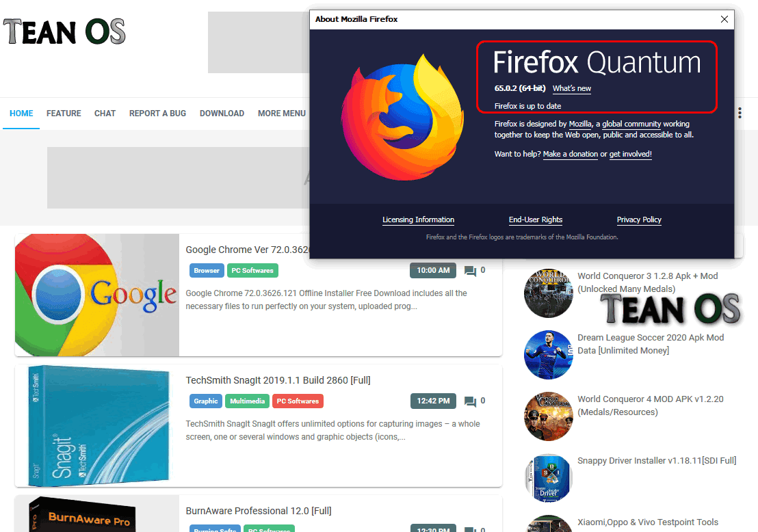Expand the MORE MENU item

point(282,113)
